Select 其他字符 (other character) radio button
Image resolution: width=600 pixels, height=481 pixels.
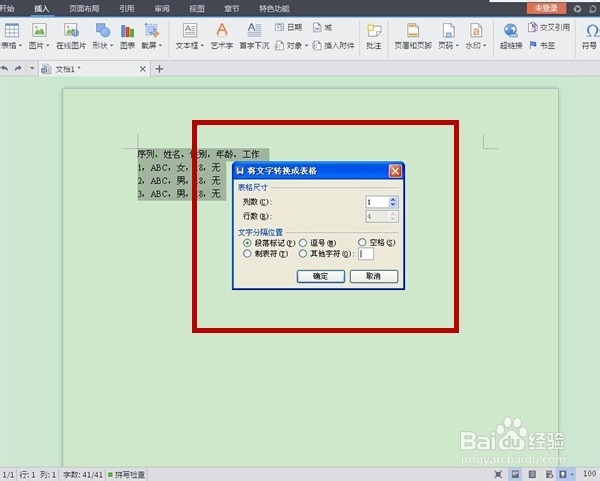click(303, 253)
